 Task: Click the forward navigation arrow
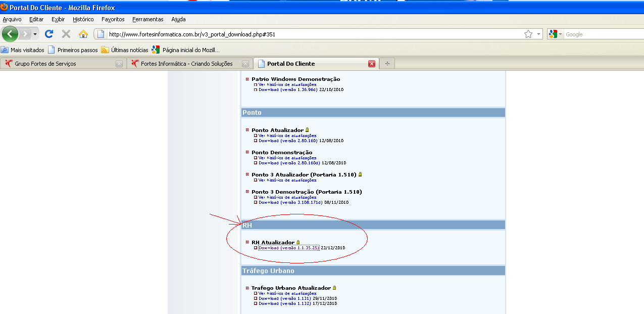click(25, 34)
